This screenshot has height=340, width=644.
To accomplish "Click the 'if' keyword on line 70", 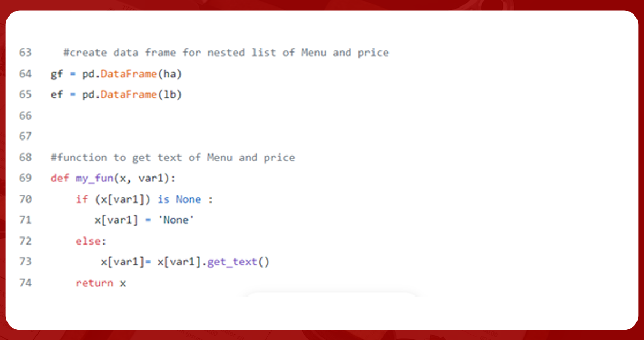I will coord(81,199).
